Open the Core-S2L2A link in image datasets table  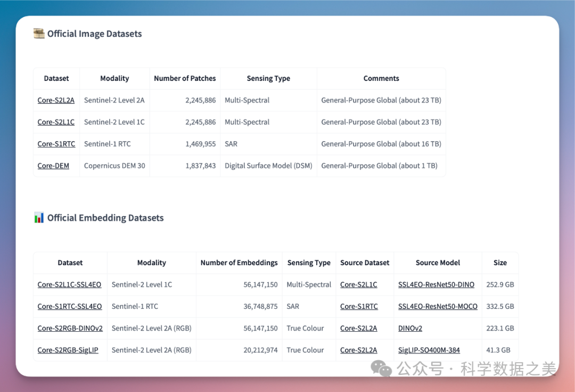56,100
